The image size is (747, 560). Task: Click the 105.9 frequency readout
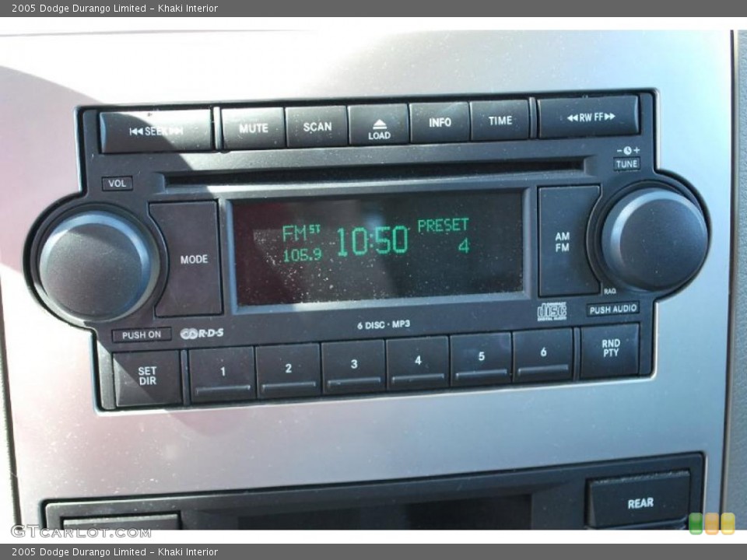(x=302, y=255)
